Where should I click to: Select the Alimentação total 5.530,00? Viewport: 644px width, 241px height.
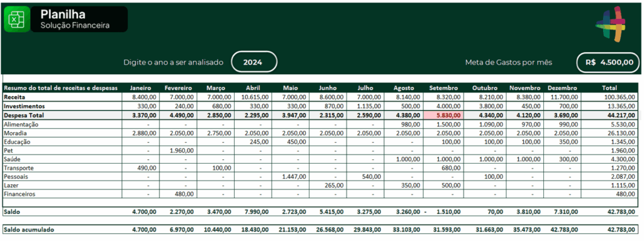coord(610,124)
